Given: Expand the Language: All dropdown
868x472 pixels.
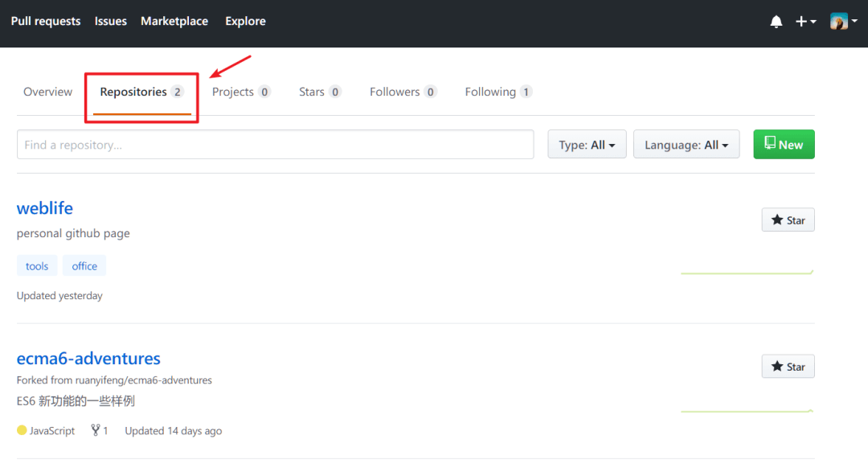Looking at the screenshot, I should [686, 145].
